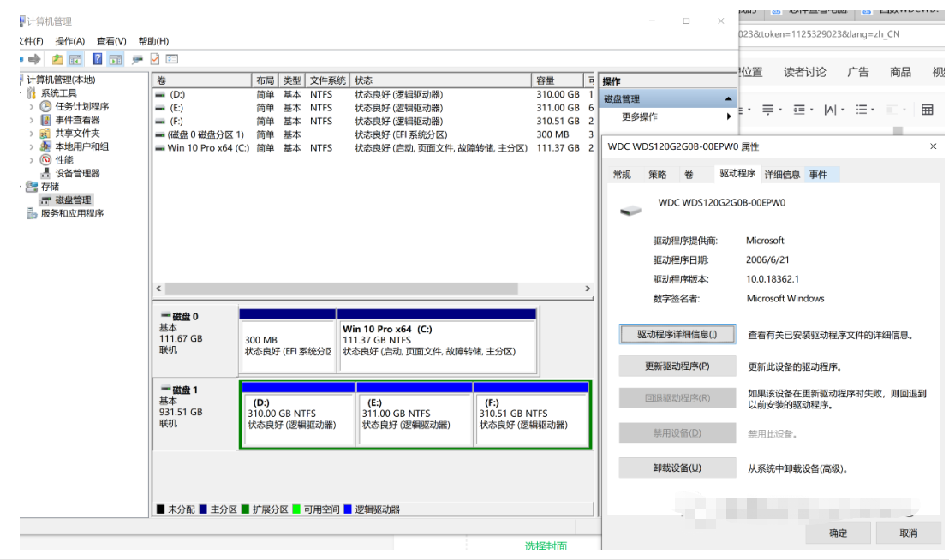Collapse the 磁盘管理 actions section
949x560 pixels.
(x=728, y=99)
